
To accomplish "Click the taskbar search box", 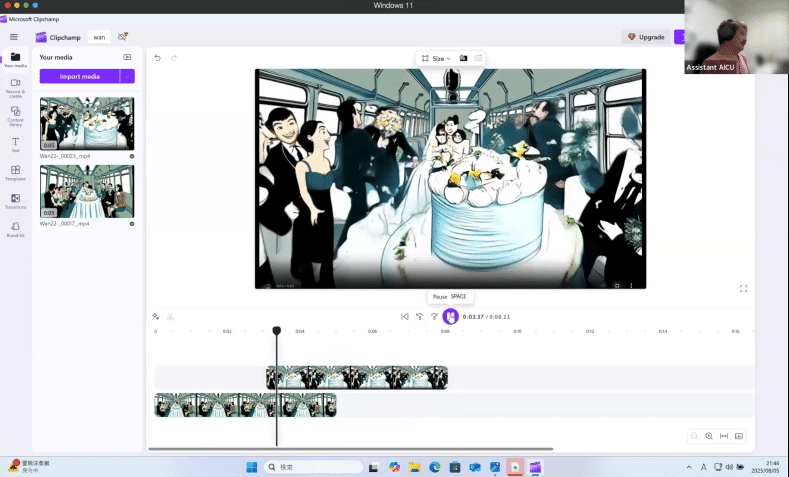I will 313,467.
